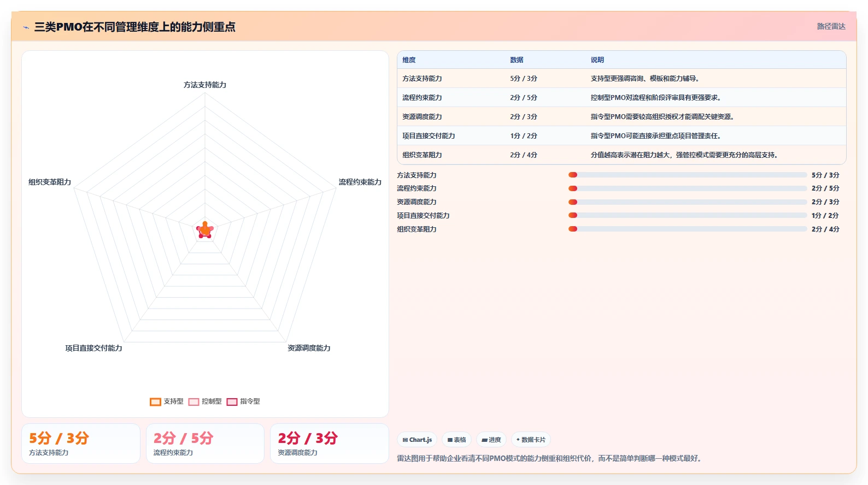Click the table value 2分 / 4分

524,155
